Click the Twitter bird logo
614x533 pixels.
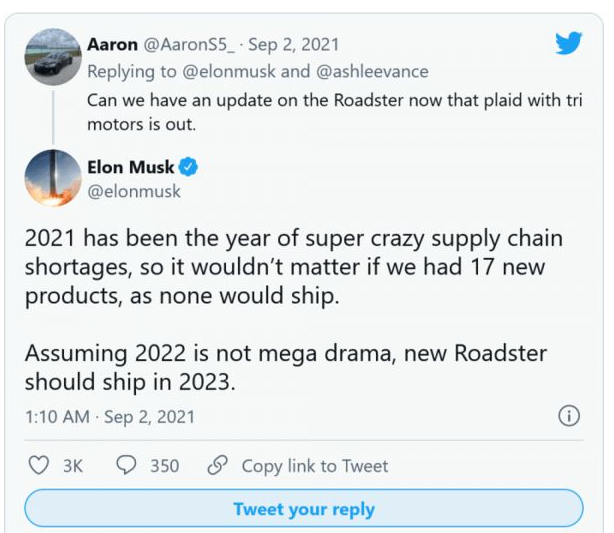coord(568,43)
